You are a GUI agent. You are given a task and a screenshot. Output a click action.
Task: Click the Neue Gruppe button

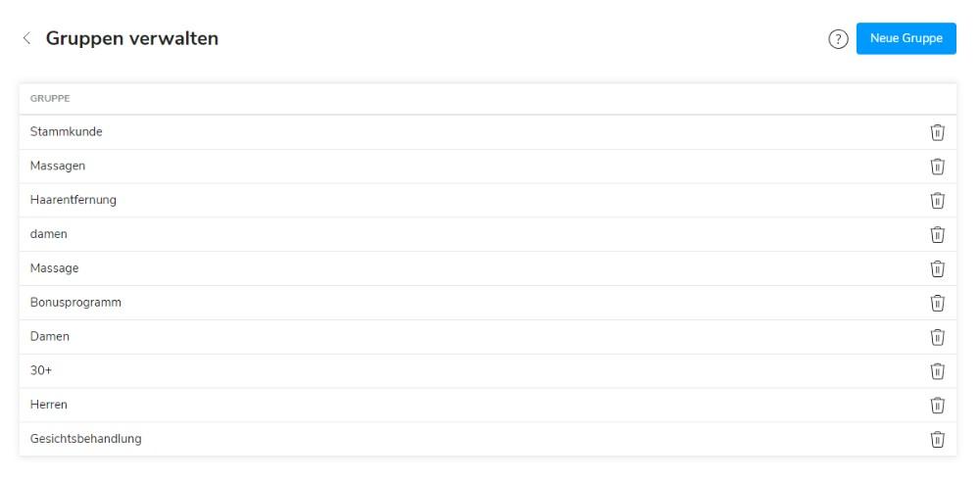point(906,39)
